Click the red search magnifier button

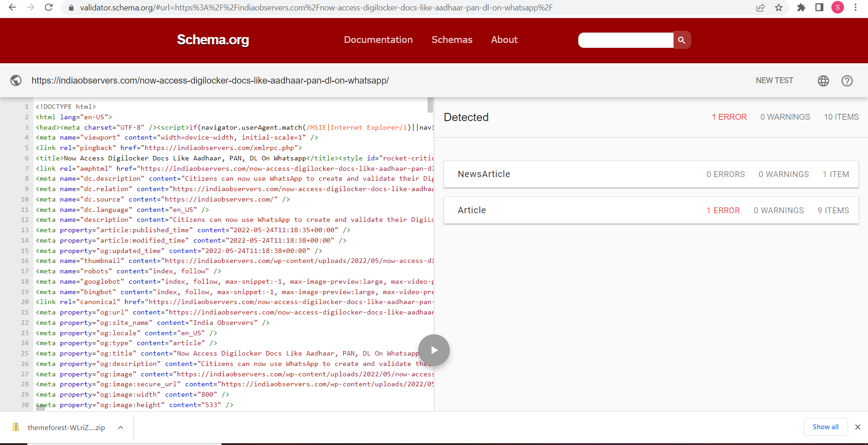click(x=682, y=40)
